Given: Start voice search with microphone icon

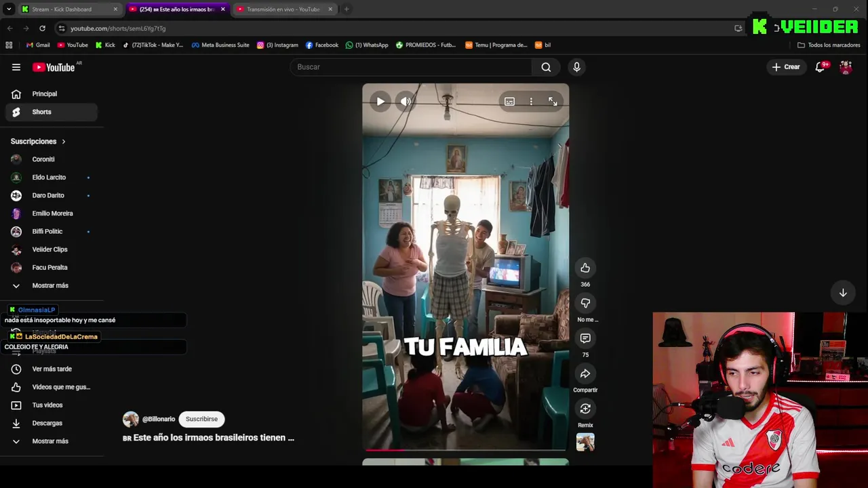Looking at the screenshot, I should [x=576, y=67].
